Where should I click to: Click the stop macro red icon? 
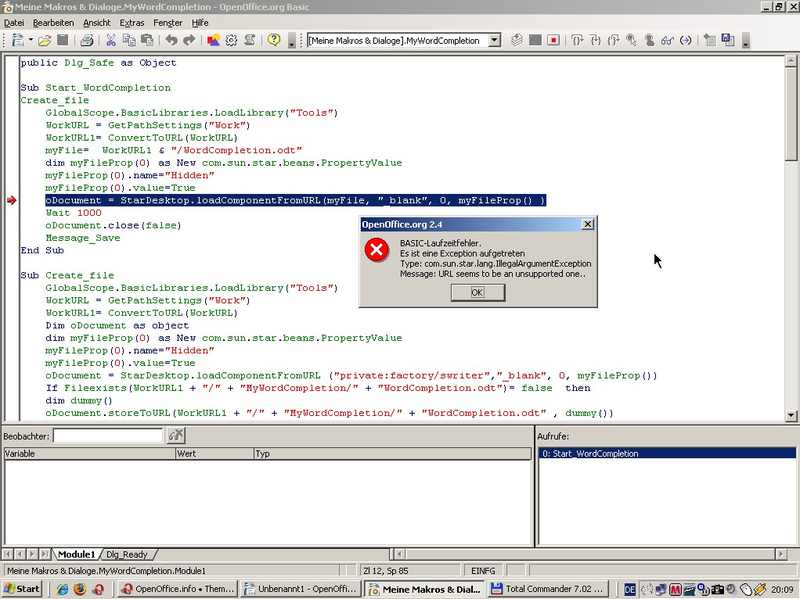pos(553,40)
